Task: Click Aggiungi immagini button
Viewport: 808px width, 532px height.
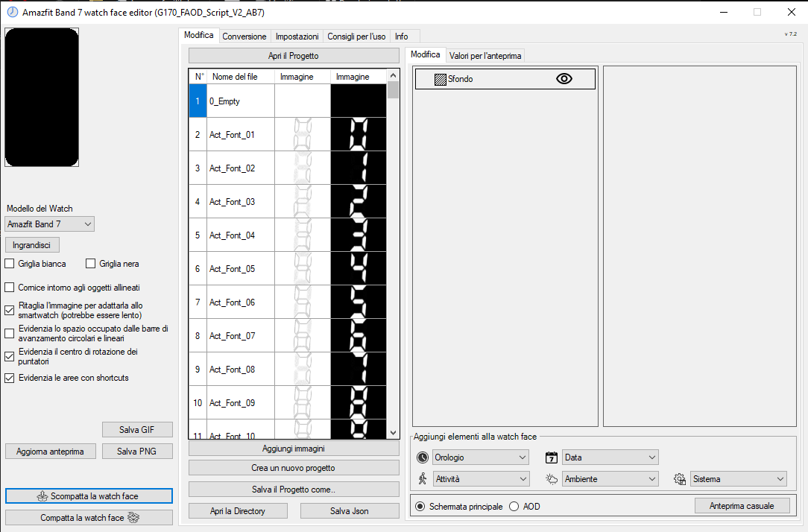Action: click(294, 449)
